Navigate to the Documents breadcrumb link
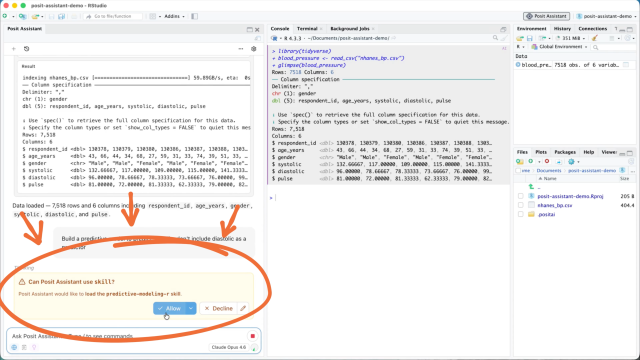The image size is (640, 360). click(549, 171)
